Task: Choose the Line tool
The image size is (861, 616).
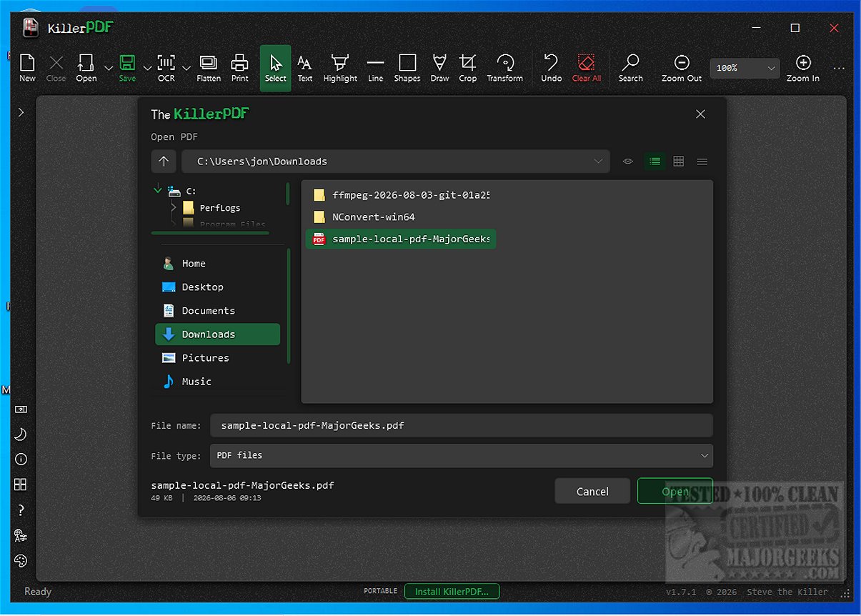Action: click(x=376, y=68)
